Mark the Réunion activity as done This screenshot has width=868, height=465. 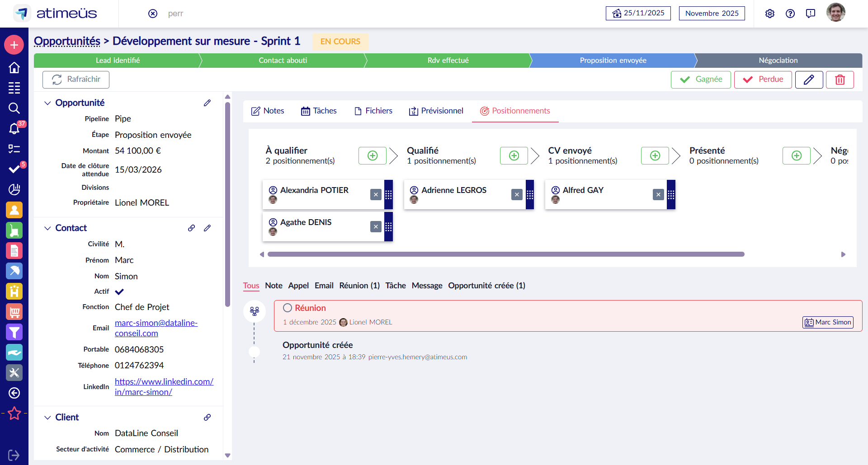(288, 308)
